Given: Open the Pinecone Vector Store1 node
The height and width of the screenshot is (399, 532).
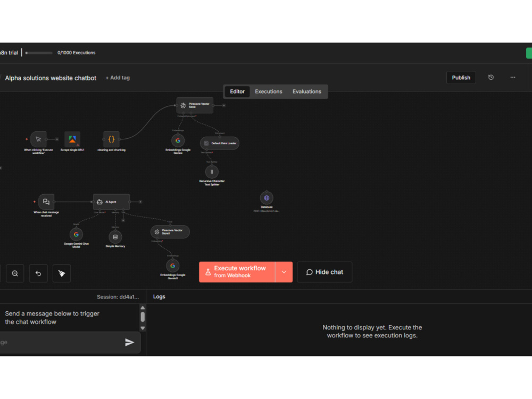Looking at the screenshot, I should click(170, 232).
